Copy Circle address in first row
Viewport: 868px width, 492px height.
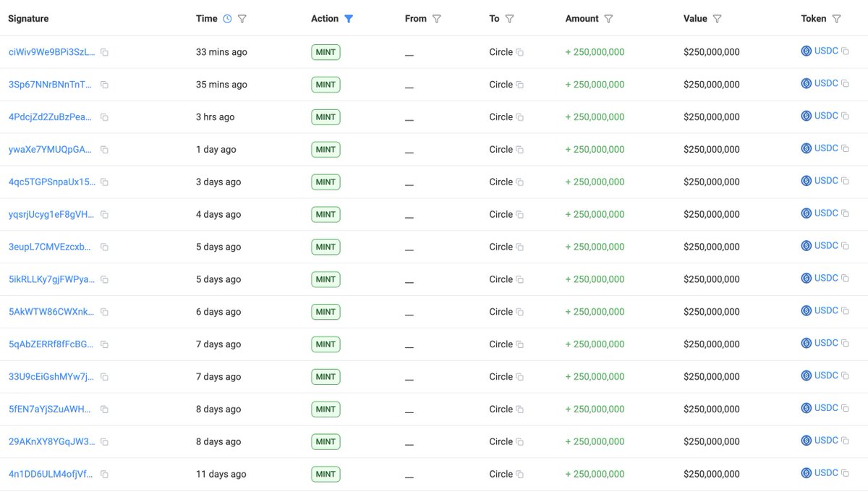[x=520, y=53]
